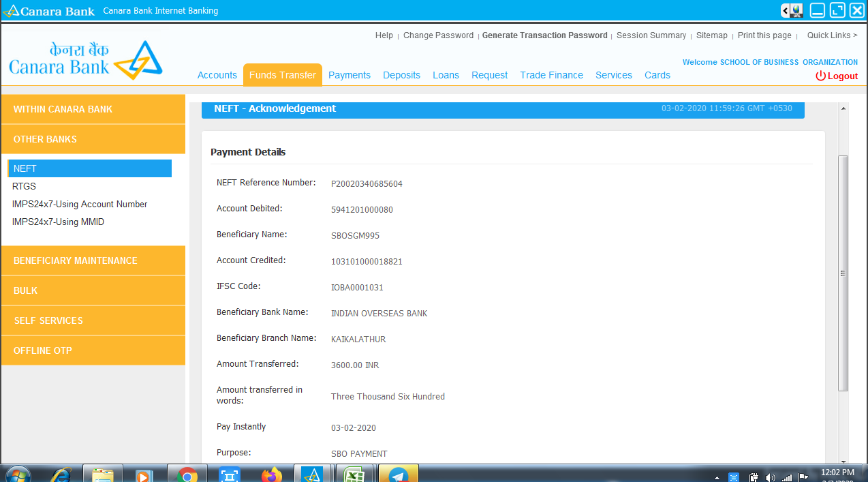Image resolution: width=868 pixels, height=482 pixels.
Task: Click the URL globe icon in title bar
Action: 796,10
